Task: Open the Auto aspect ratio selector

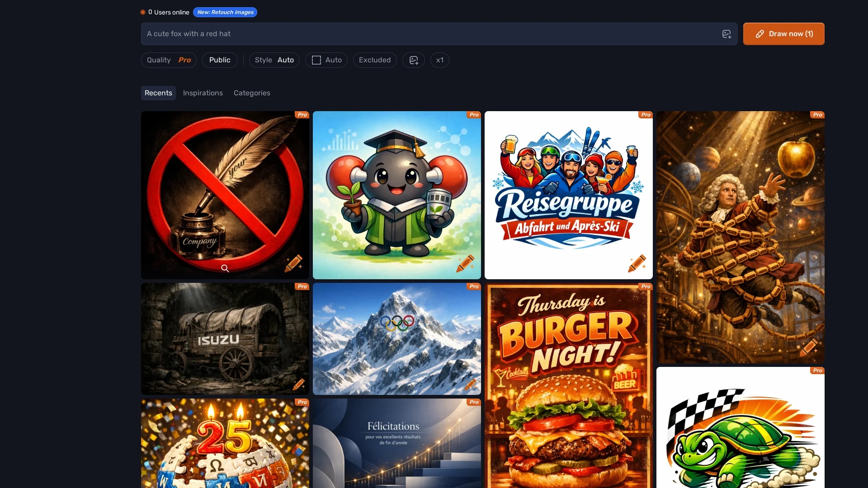Action: click(326, 60)
